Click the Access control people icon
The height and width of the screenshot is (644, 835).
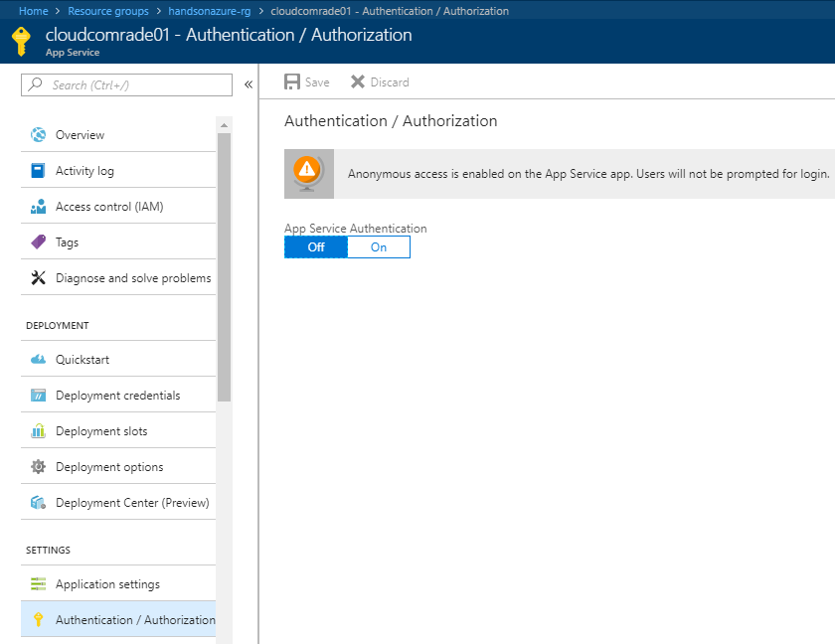click(39, 206)
